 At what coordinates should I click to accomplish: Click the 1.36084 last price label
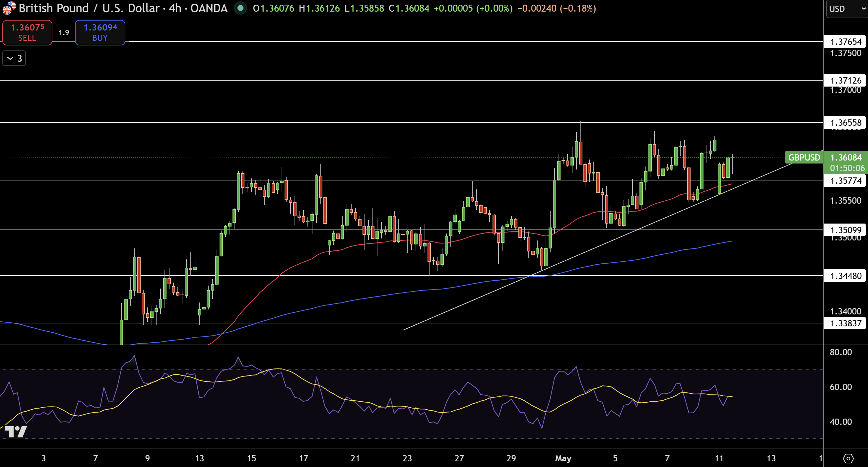[x=846, y=157]
